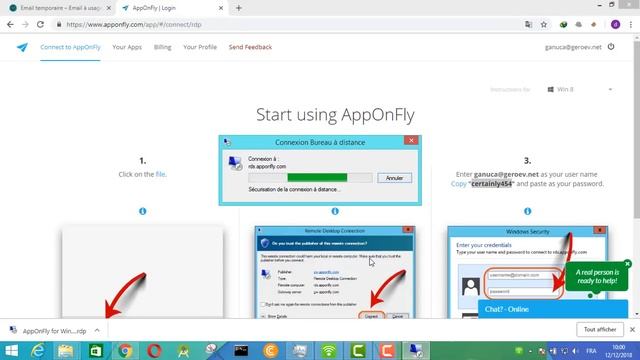640x360 pixels.
Task: Open the Chrome profile avatar
Action: pos(616,24)
